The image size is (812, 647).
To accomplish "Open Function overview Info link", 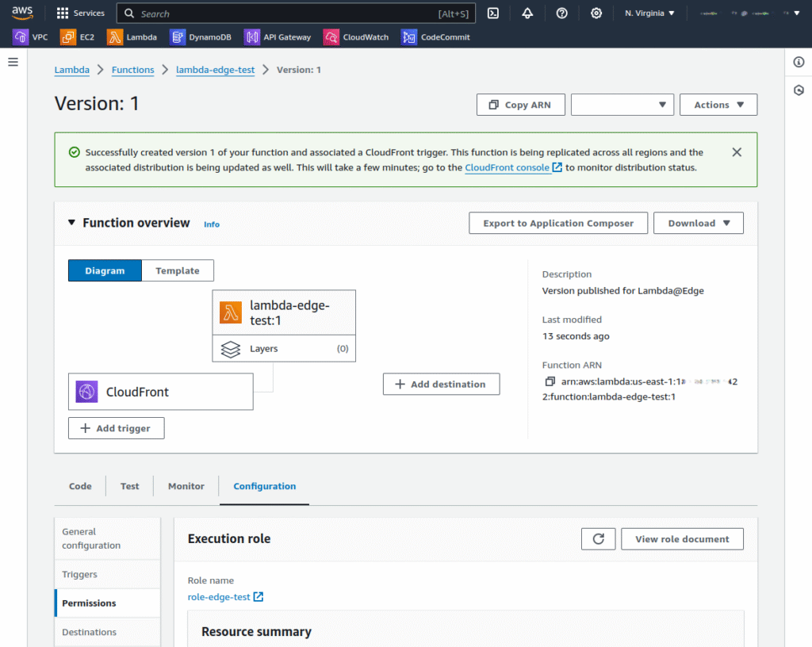I will click(x=212, y=224).
